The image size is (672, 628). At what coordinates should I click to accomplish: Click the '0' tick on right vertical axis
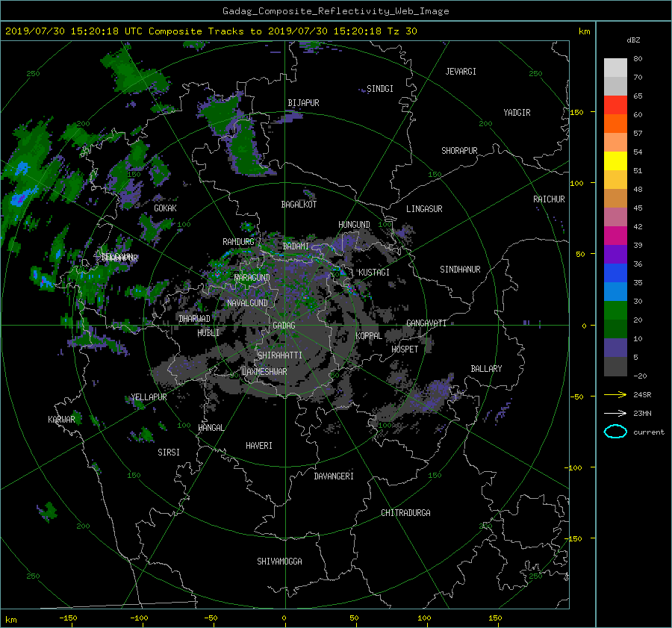pyautogui.click(x=584, y=326)
